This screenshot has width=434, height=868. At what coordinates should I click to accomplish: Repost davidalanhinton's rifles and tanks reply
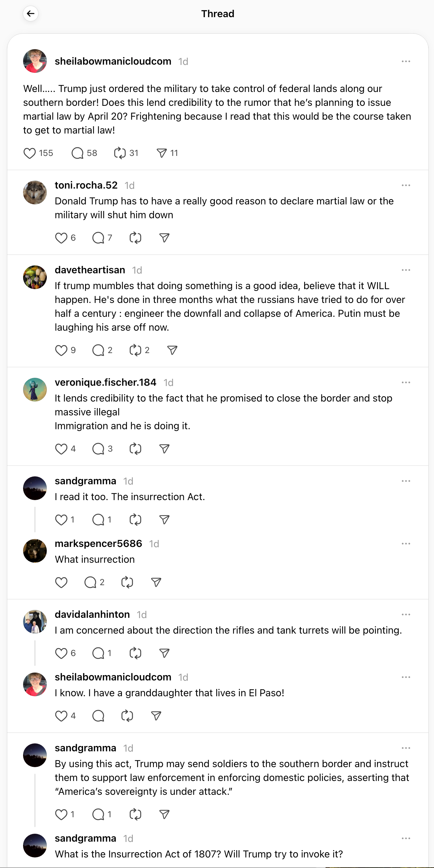pos(135,653)
